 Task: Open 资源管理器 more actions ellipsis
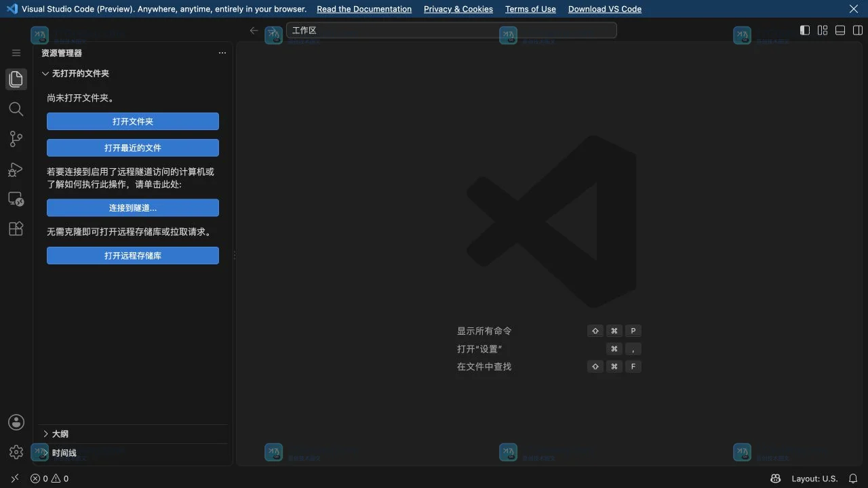coord(222,53)
